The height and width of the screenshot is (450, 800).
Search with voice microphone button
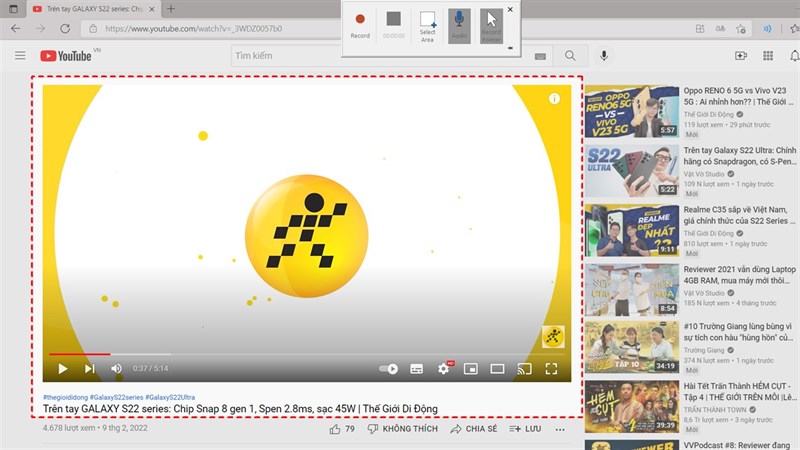[604, 56]
